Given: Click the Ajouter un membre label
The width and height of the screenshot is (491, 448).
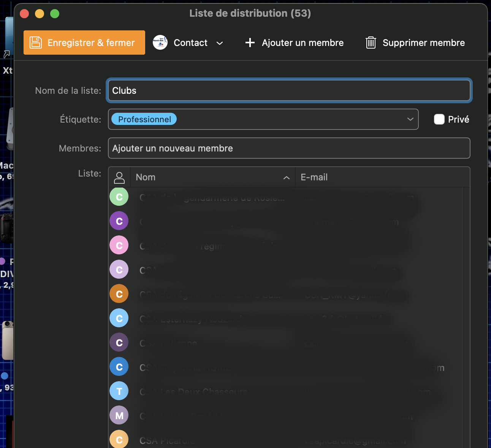Looking at the screenshot, I should coord(303,43).
